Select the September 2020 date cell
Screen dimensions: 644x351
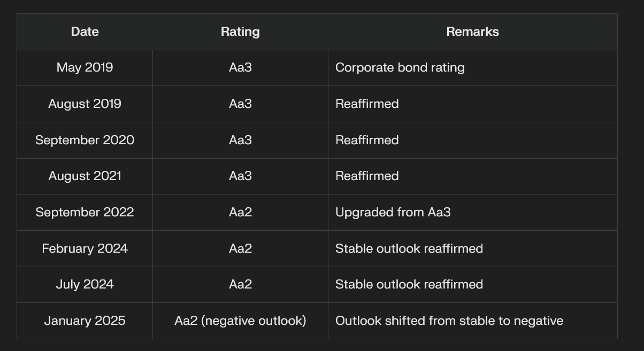pos(85,140)
